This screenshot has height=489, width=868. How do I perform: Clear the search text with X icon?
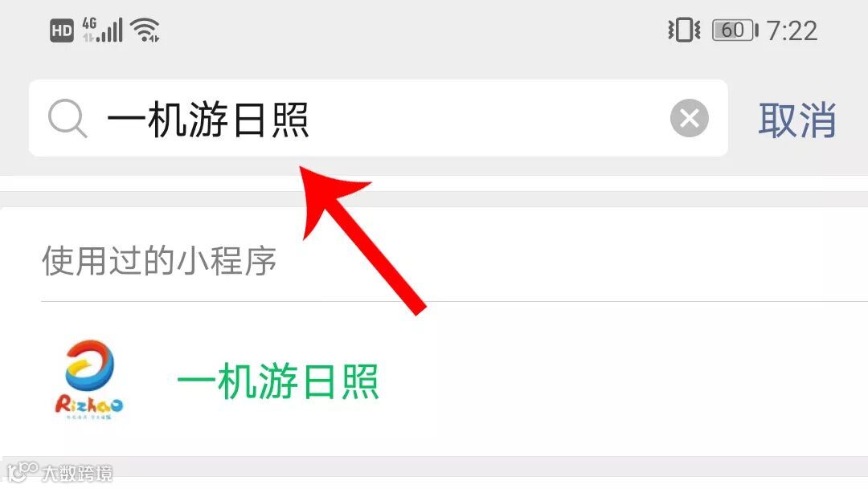click(690, 118)
